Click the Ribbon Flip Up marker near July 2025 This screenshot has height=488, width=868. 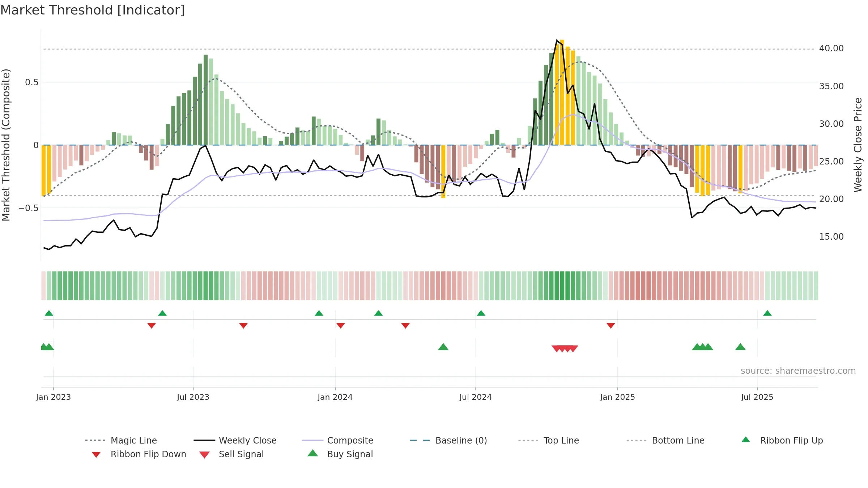coord(767,313)
